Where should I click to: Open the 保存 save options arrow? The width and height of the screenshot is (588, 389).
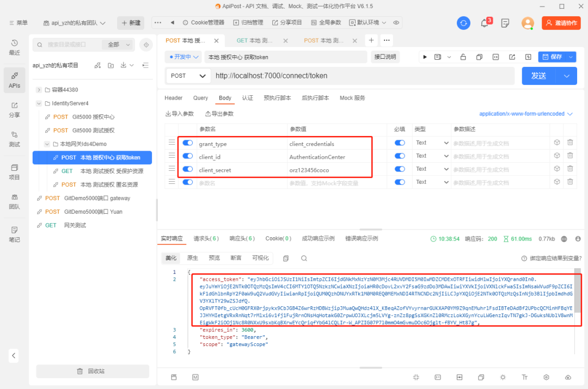571,57
